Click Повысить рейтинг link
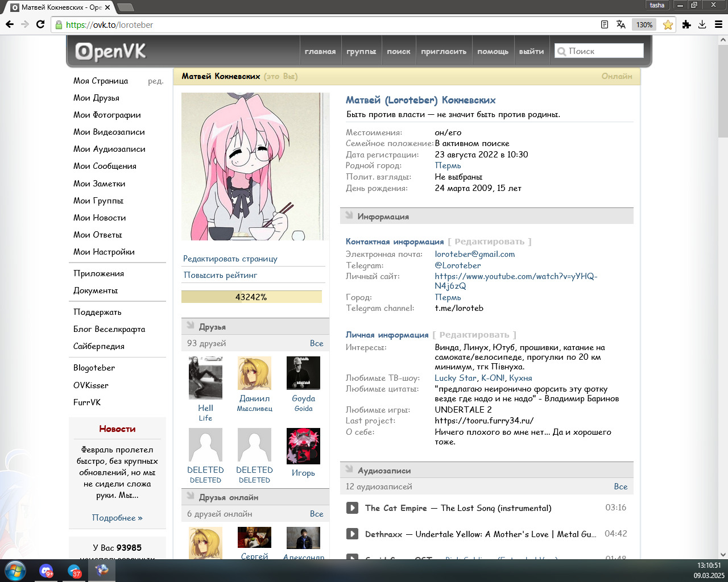 [x=221, y=275]
